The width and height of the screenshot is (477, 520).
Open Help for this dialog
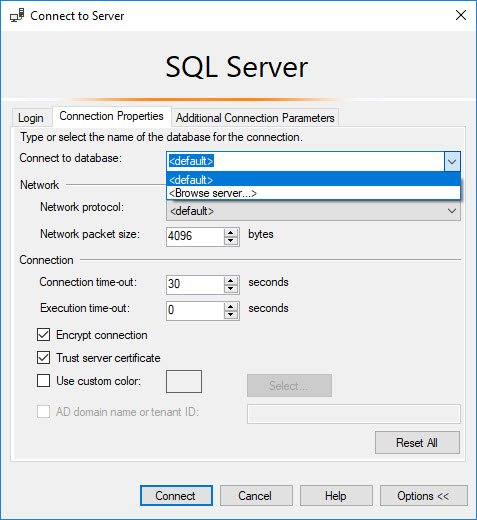point(336,496)
